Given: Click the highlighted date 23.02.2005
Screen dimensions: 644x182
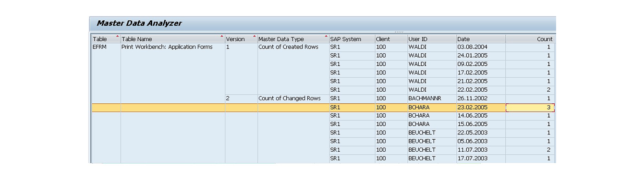Looking at the screenshot, I should click(x=481, y=108).
